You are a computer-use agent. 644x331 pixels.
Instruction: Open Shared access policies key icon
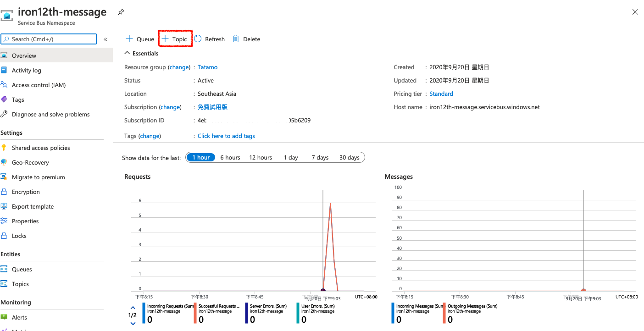pyautogui.click(x=4, y=148)
